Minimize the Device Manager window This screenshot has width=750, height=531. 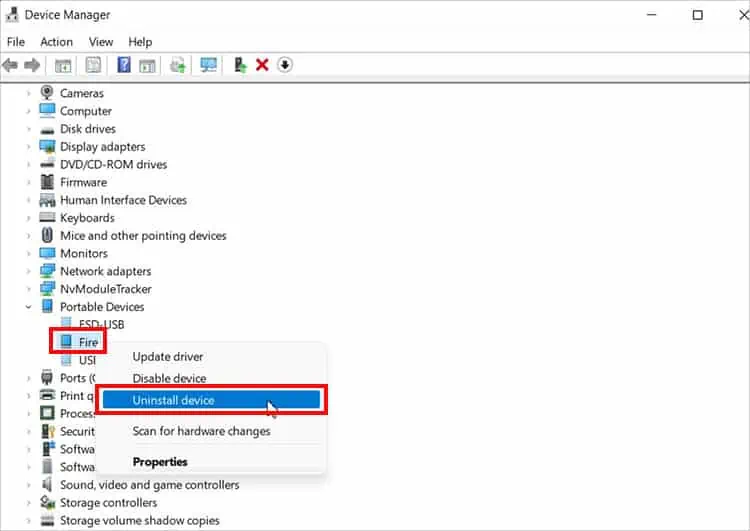(x=651, y=15)
